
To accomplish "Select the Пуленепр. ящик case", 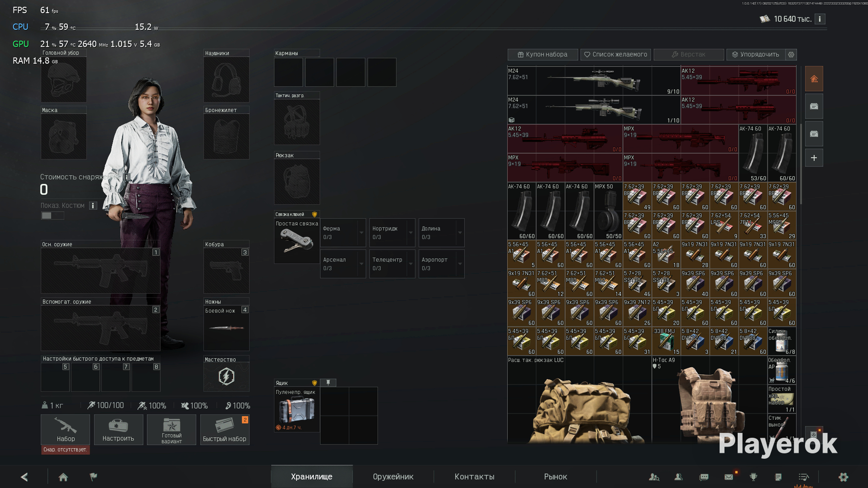I will coord(297,409).
